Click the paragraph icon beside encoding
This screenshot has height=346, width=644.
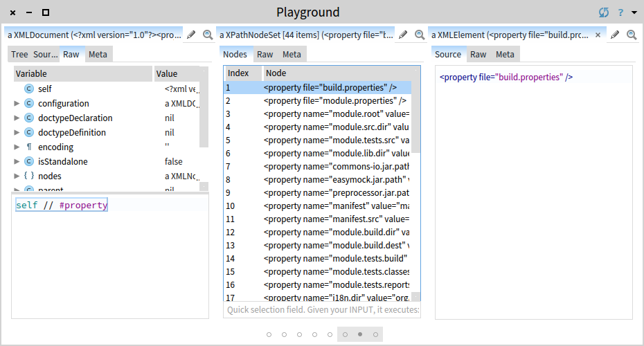coord(29,147)
